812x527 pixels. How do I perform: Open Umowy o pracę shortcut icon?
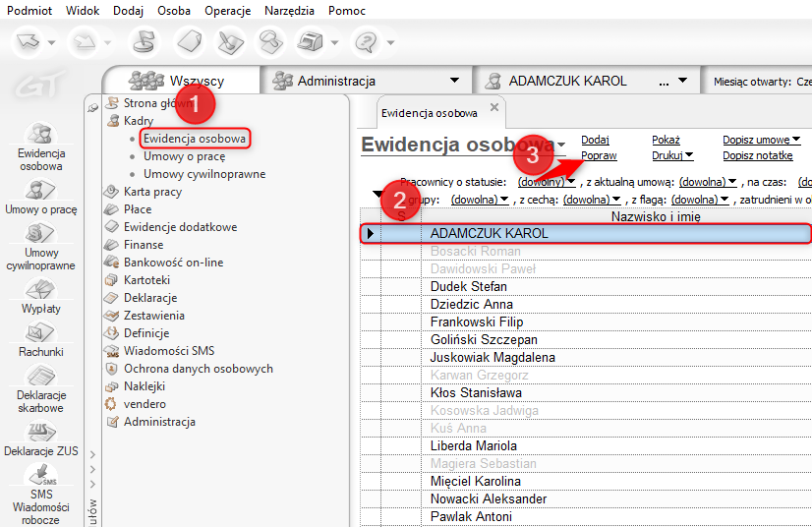41,190
